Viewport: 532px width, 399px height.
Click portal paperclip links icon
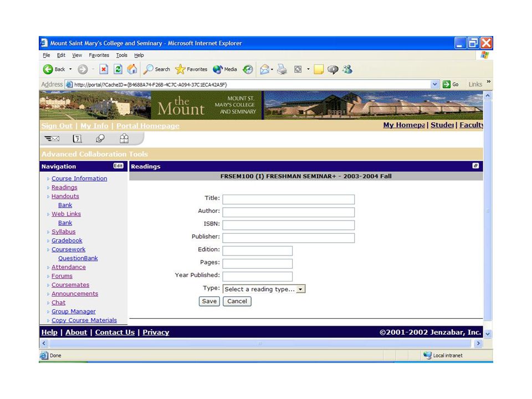100,139
